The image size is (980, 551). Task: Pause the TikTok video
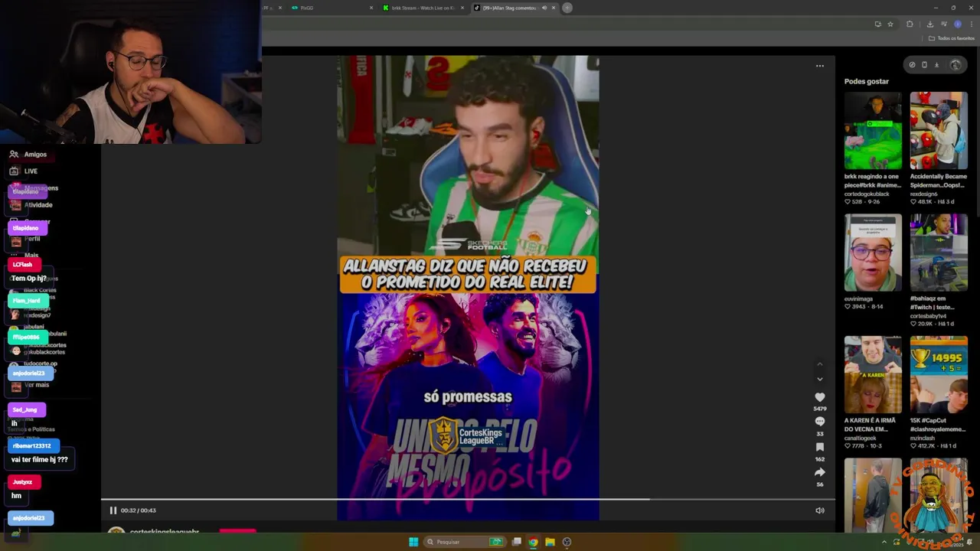(113, 510)
